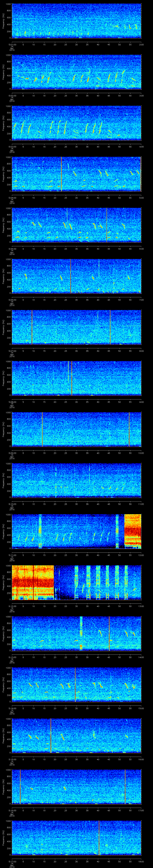Select the spectrogram panel starting at 5:10:00
Image resolution: width=153 pixels, height=868 pixels.
(x=76, y=480)
